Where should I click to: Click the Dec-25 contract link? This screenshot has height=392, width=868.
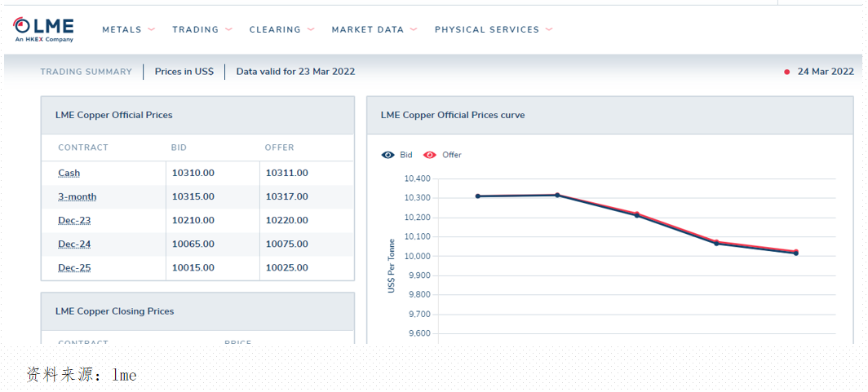click(x=74, y=268)
